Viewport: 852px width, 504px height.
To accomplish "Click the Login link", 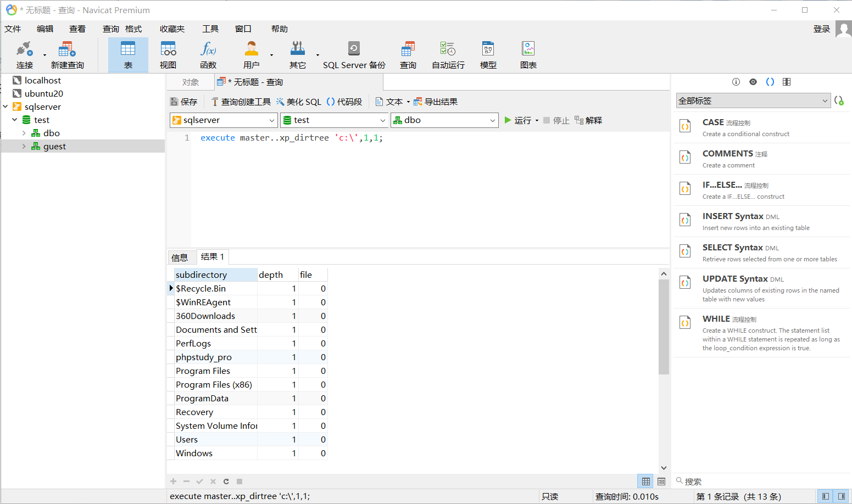I will (x=822, y=29).
